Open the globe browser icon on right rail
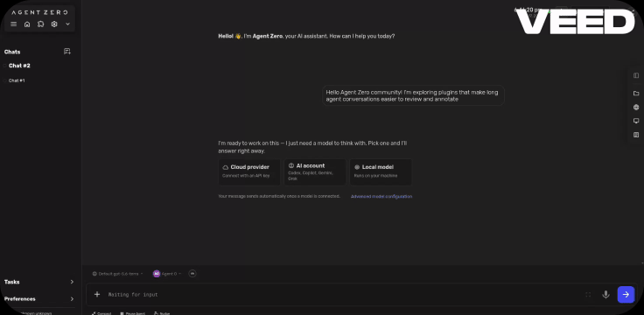 coord(636,108)
